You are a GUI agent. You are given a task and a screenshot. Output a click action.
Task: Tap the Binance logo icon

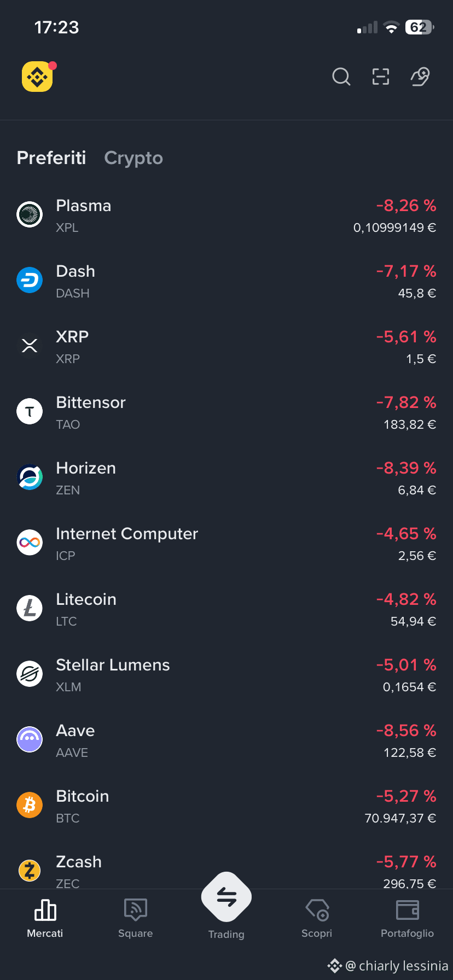(37, 77)
